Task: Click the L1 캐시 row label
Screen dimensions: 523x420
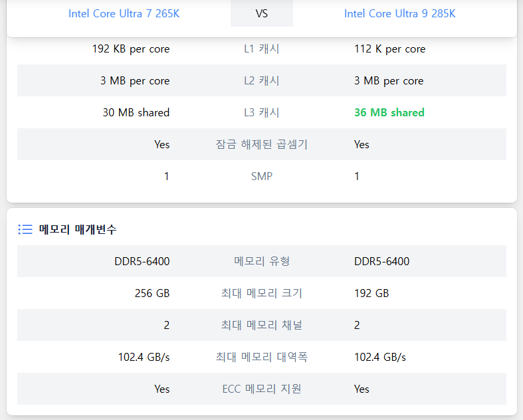Action: (262, 49)
